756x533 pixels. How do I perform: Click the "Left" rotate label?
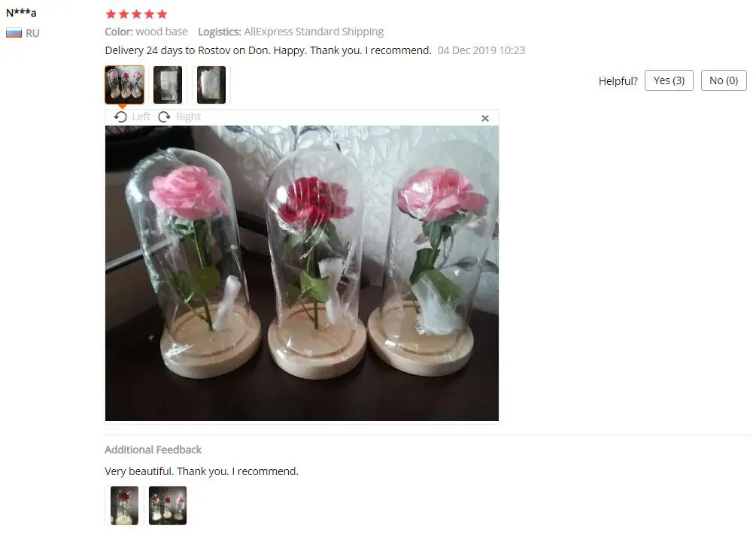tap(141, 117)
